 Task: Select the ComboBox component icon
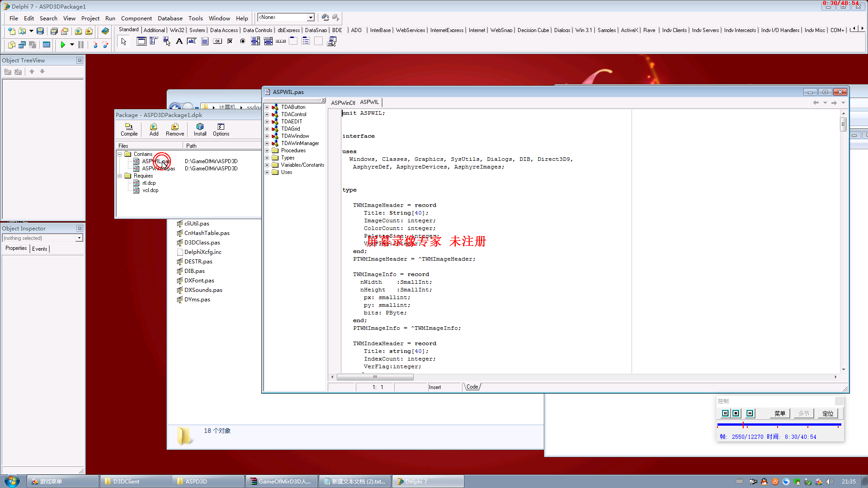tap(268, 41)
